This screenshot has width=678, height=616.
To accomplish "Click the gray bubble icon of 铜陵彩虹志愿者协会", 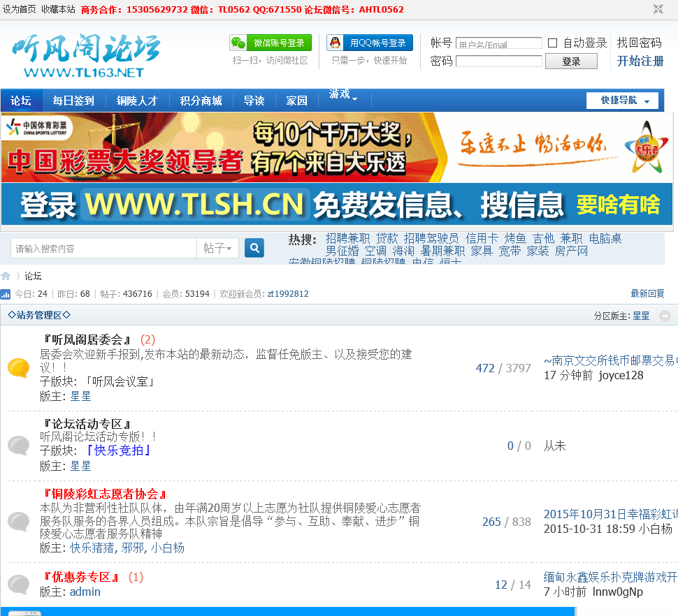I will 19,522.
